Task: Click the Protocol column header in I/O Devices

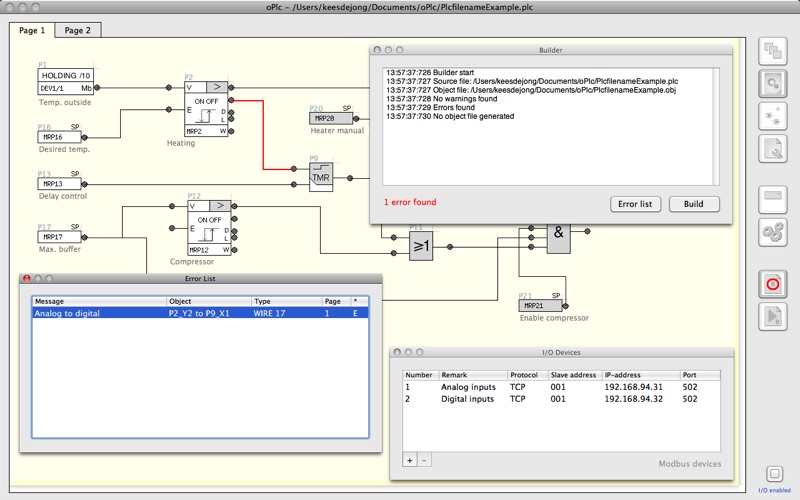Action: 528,375
